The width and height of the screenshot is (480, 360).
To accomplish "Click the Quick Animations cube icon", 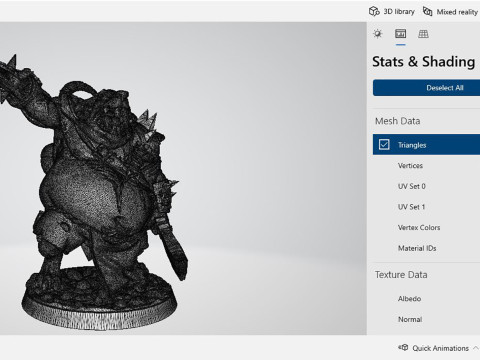I will point(403,348).
